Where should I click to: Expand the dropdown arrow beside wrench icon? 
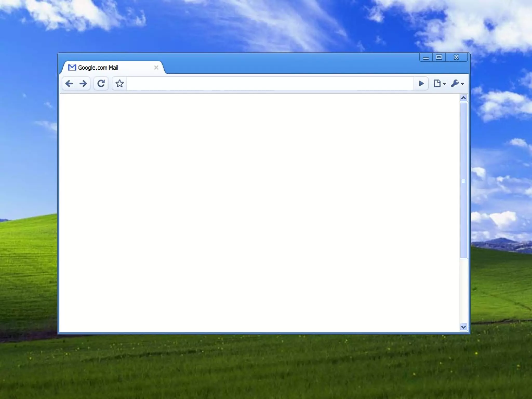(463, 84)
